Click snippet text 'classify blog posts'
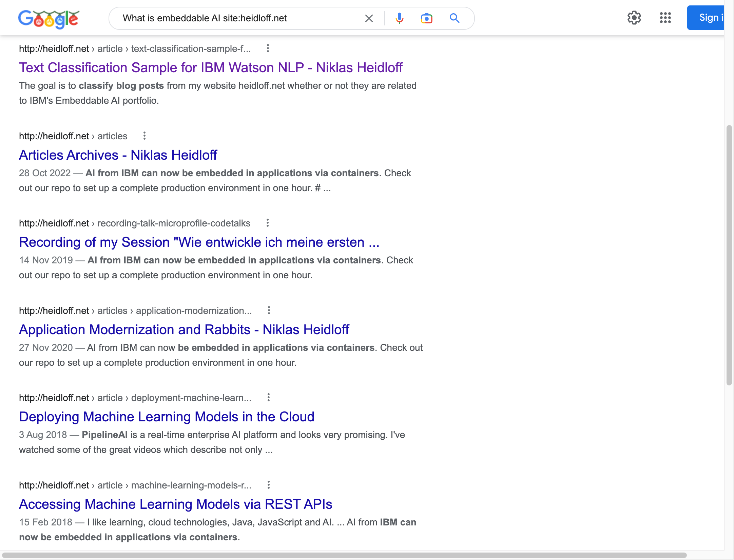This screenshot has height=560, width=734. click(121, 86)
